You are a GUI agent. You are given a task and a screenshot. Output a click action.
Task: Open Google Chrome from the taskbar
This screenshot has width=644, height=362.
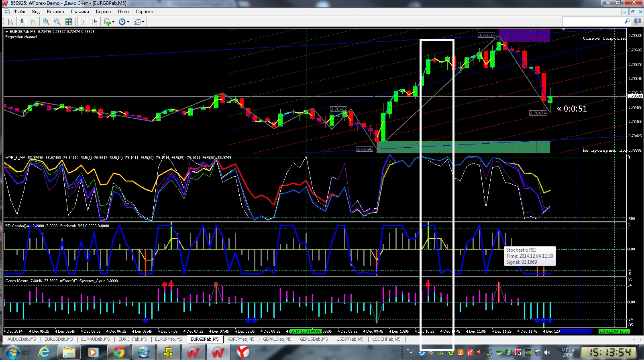[118, 352]
